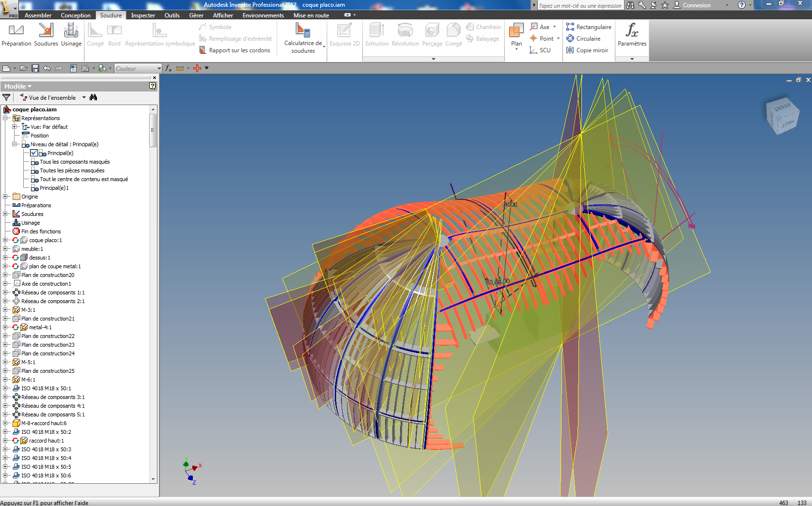Collapse the Représentations node
The width and height of the screenshot is (812, 506).
coord(5,118)
